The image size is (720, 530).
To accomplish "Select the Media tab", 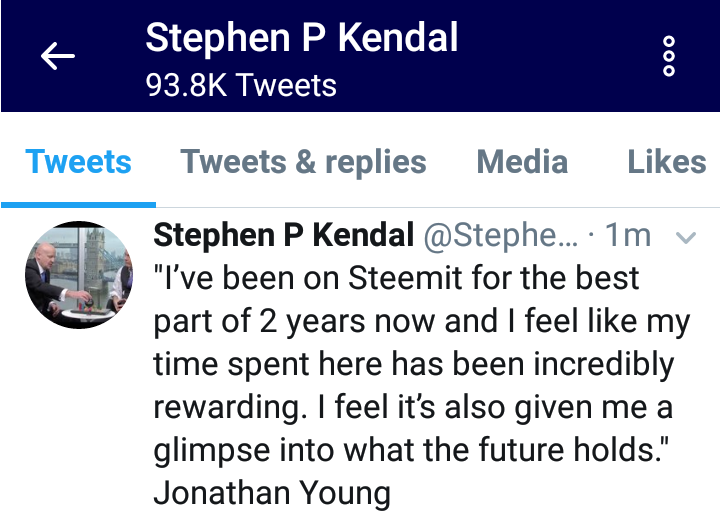I will pyautogui.click(x=523, y=162).
